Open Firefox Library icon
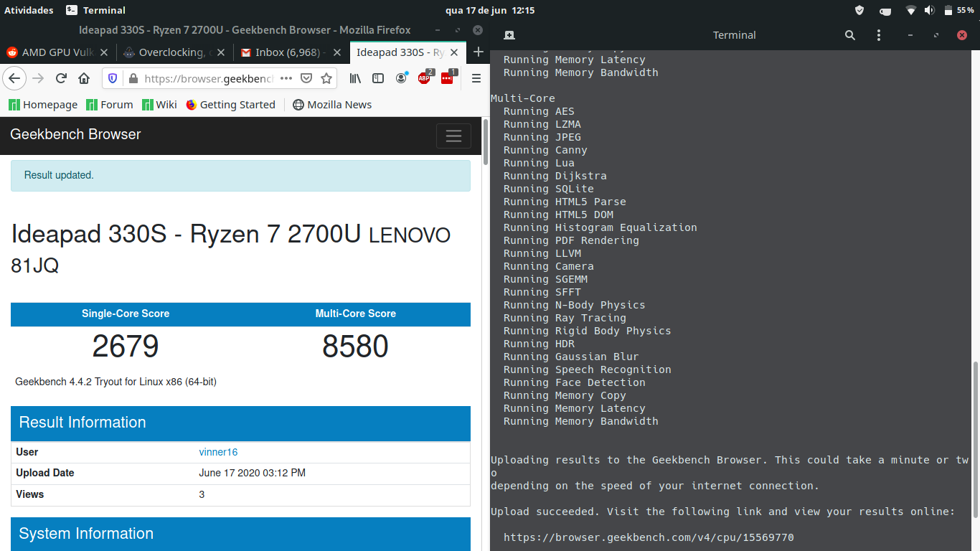This screenshot has width=980, height=551. (x=355, y=78)
